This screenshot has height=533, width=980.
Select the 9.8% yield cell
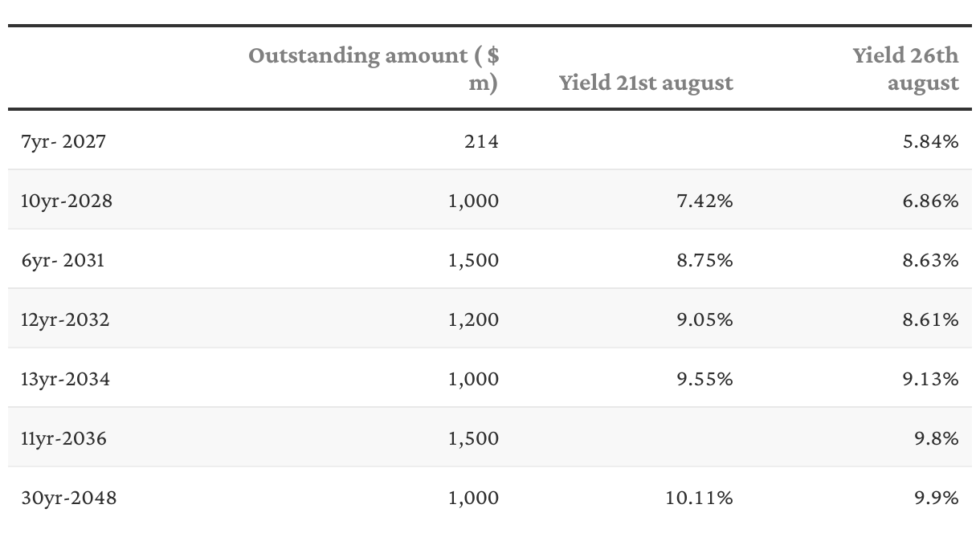click(x=937, y=438)
